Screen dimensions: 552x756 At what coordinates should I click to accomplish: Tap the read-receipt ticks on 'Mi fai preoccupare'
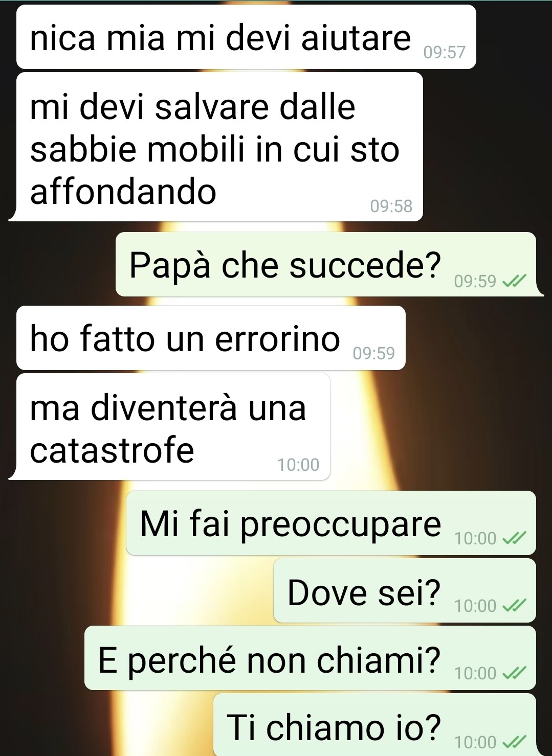click(514, 538)
